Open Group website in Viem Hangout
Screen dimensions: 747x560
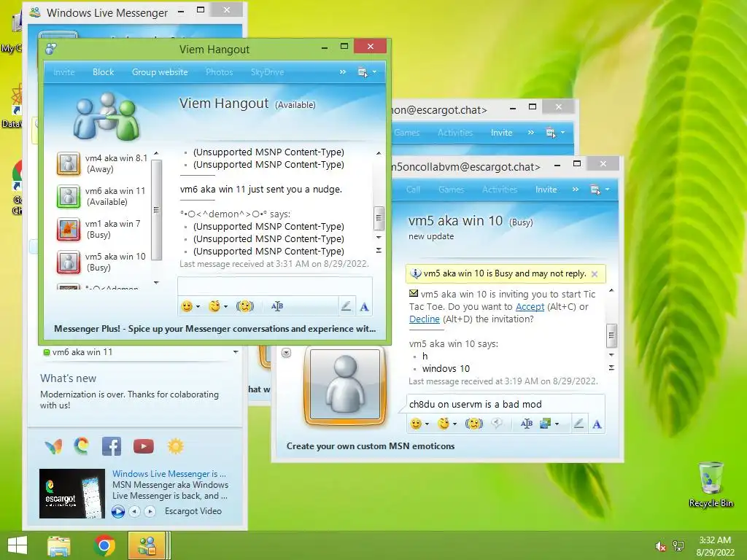pos(160,72)
